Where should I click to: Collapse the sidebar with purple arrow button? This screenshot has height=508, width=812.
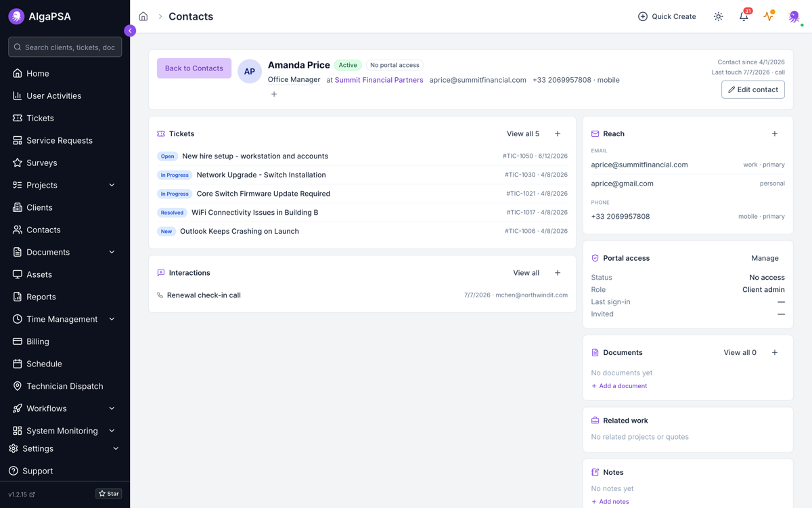coord(130,30)
